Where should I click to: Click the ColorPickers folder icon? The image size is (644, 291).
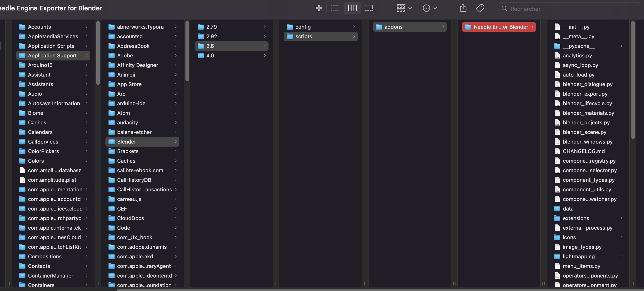click(22, 151)
